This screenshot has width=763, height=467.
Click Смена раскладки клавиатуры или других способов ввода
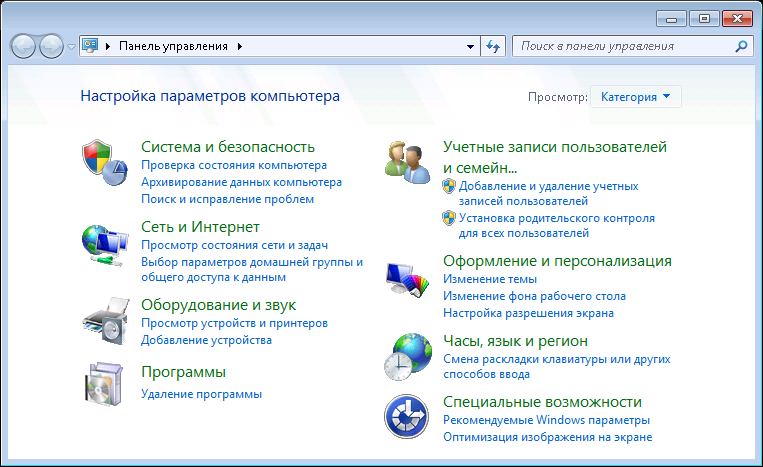(x=557, y=367)
